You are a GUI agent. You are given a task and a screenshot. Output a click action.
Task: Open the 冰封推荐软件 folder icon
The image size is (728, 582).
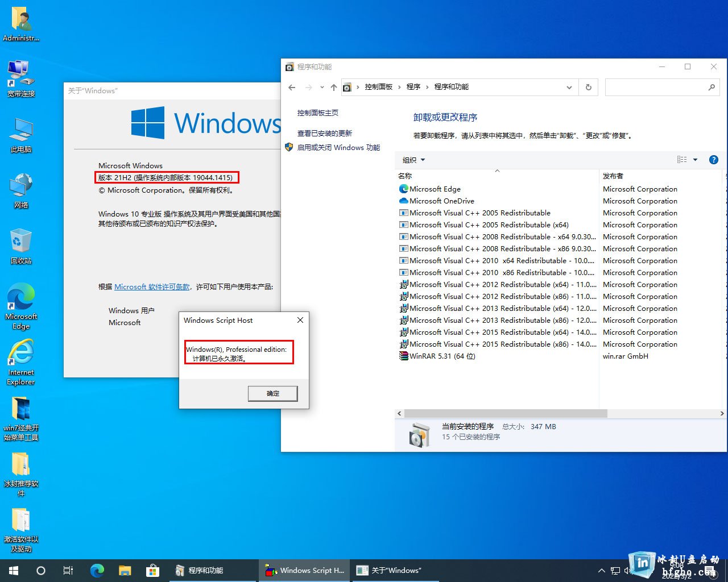(21, 474)
